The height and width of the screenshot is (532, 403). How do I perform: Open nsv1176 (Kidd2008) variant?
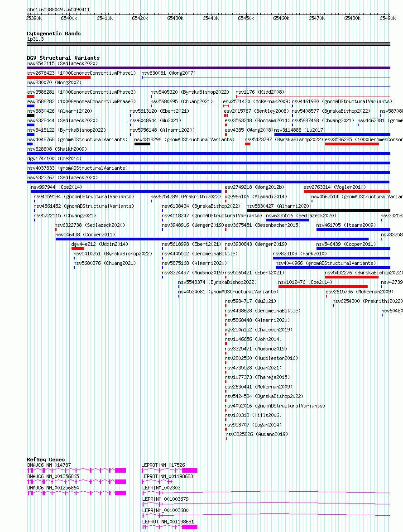pyautogui.click(x=260, y=92)
